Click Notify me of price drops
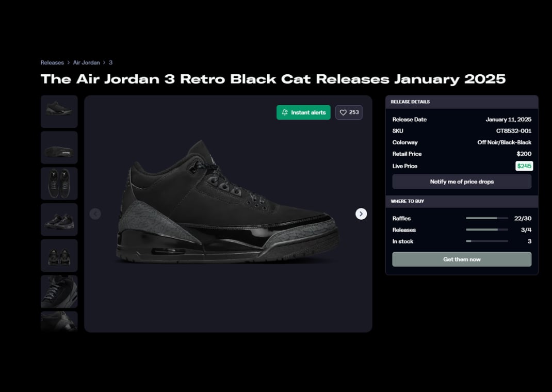 click(462, 182)
